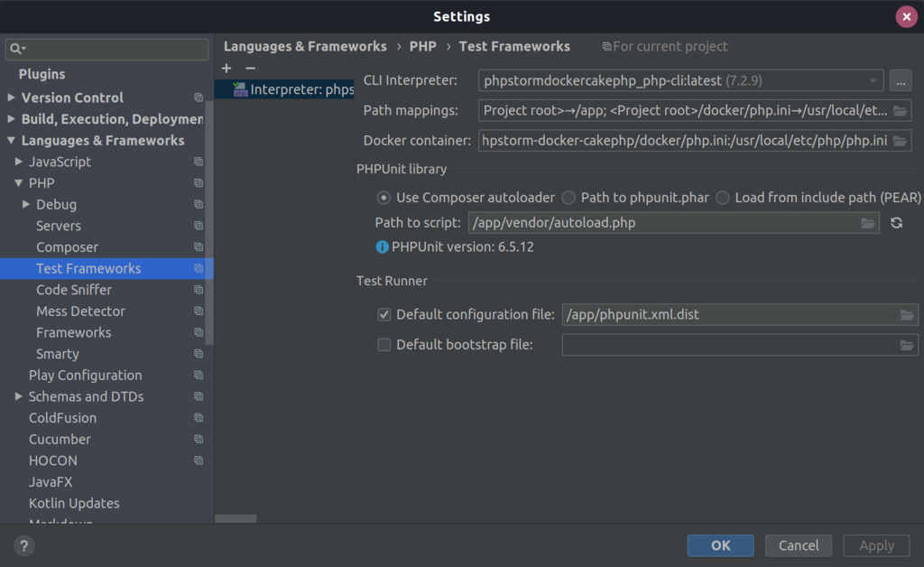Enable the Default bootstrap file checkbox
Viewport: 924px width, 567px height.
[383, 344]
